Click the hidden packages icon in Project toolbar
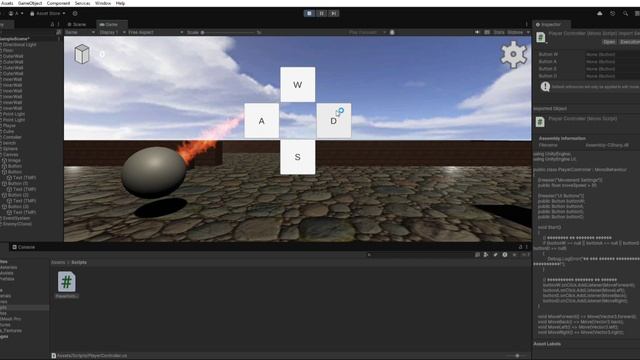This screenshot has width=640, height=360. tap(524, 255)
